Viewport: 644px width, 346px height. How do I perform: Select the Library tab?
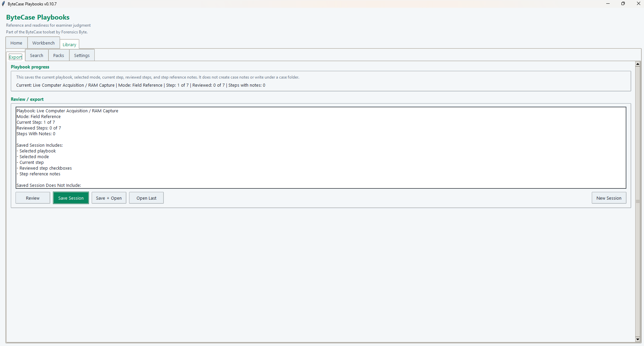(69, 44)
